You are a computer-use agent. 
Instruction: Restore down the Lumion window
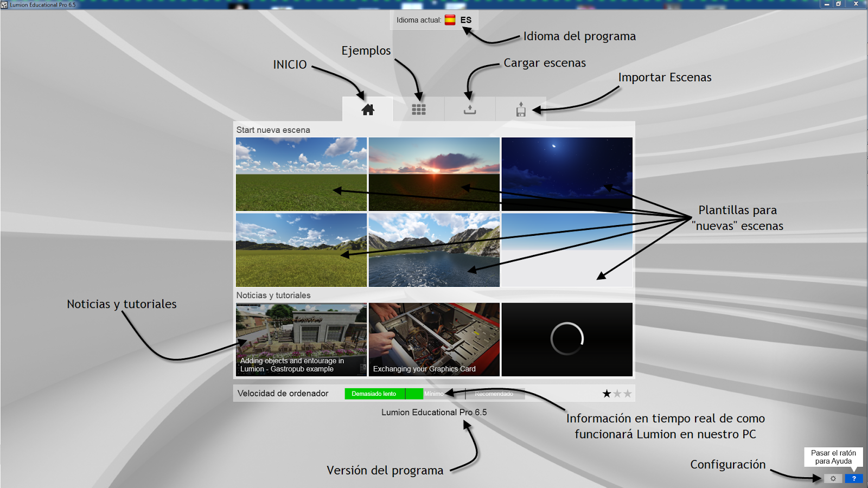[838, 4]
